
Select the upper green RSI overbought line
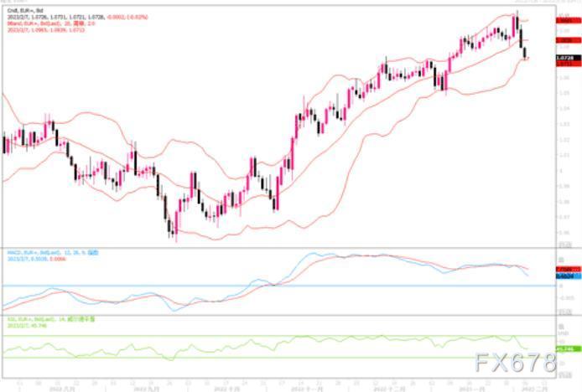click(x=278, y=336)
